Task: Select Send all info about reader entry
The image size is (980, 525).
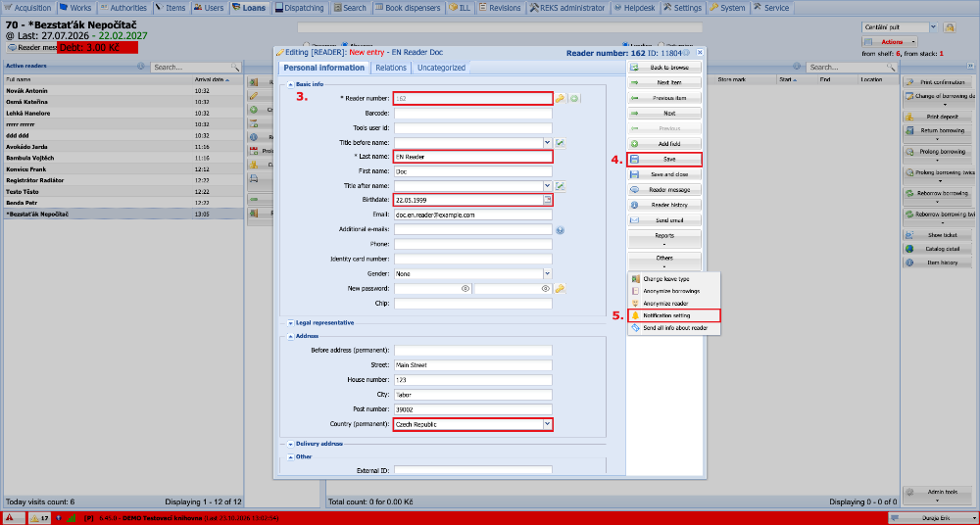Action: pos(674,327)
